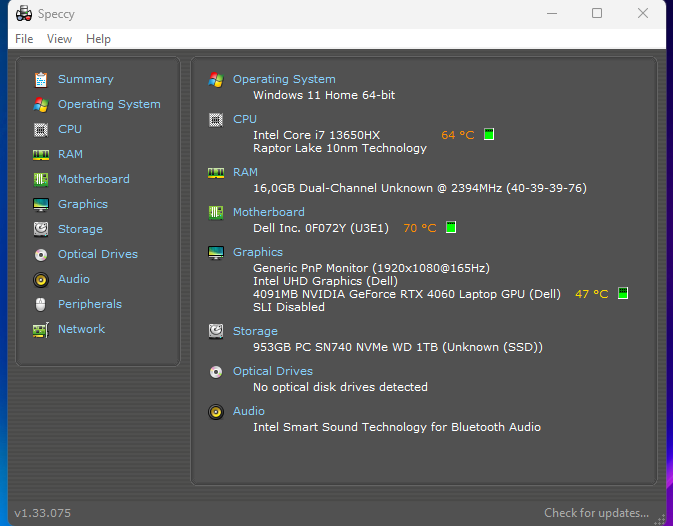
Task: Click 'Generic PnP Monitor' line
Action: click(x=371, y=269)
